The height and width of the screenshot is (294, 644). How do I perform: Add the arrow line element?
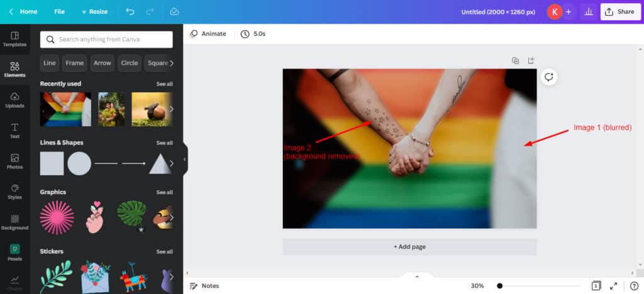pos(134,163)
